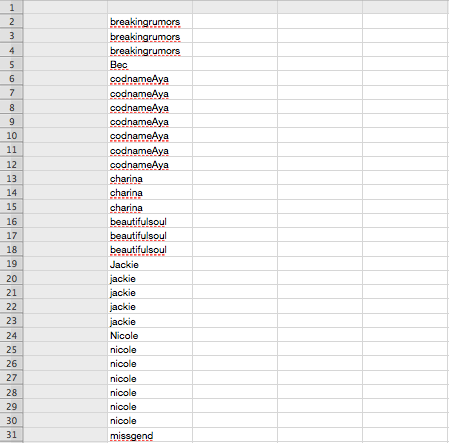Click the cell containing Bec

point(150,64)
